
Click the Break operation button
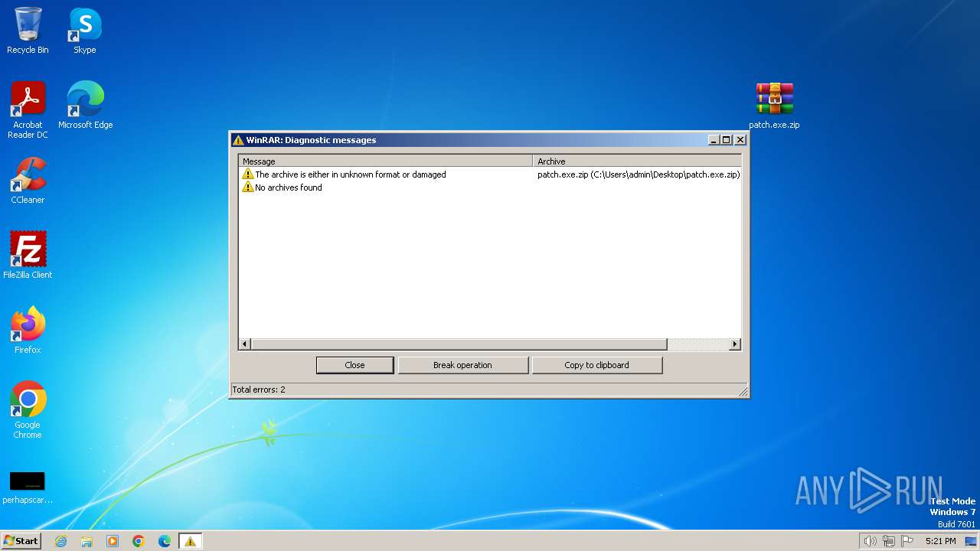coord(463,365)
